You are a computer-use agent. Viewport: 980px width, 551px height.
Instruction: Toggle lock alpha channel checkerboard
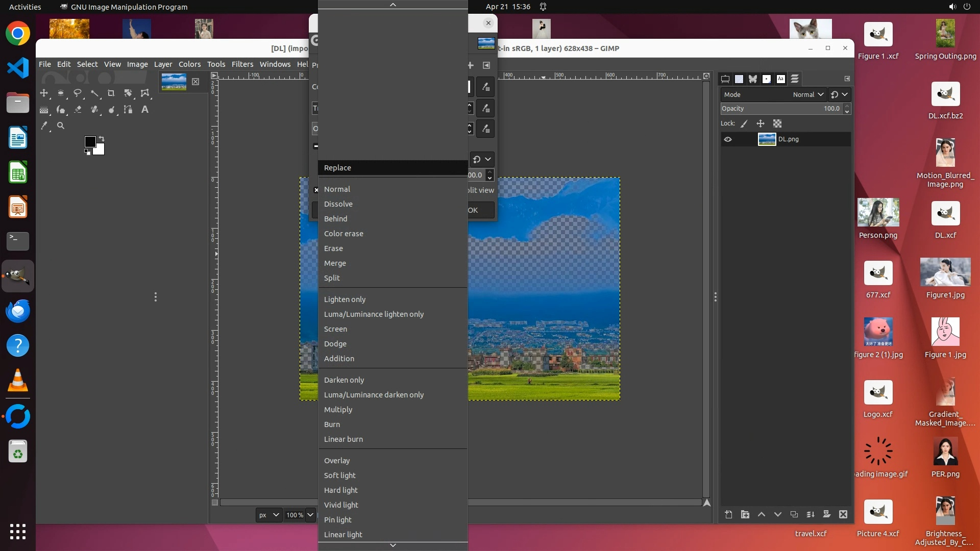777,123
